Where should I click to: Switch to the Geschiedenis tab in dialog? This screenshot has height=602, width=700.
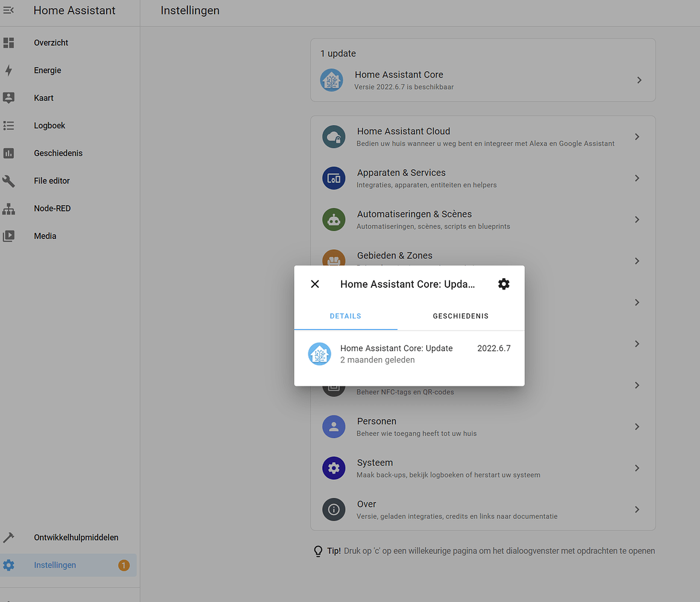tap(460, 316)
